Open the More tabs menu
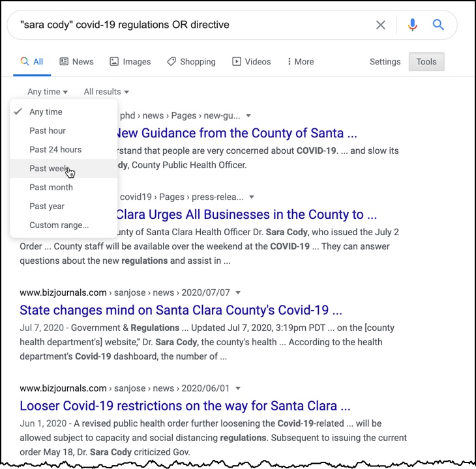This screenshot has height=469, width=476. pyautogui.click(x=301, y=61)
